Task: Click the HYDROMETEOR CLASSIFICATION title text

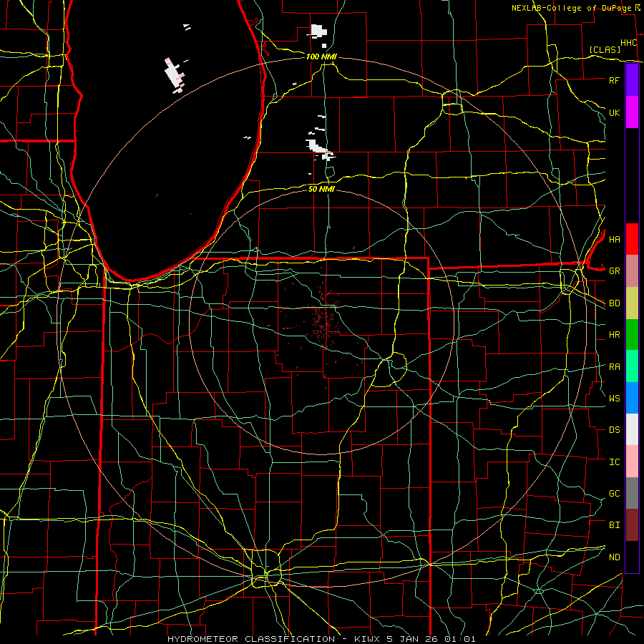Action: [251, 639]
